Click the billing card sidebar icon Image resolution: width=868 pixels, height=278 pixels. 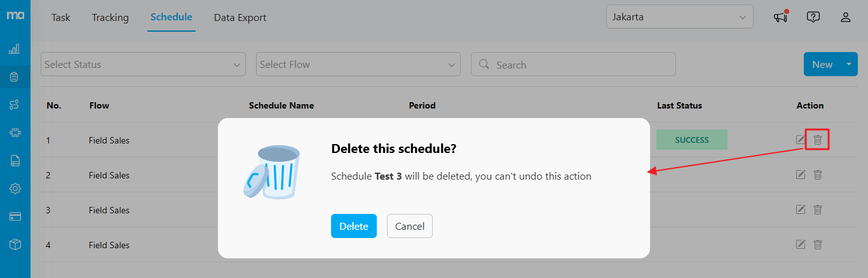(15, 216)
